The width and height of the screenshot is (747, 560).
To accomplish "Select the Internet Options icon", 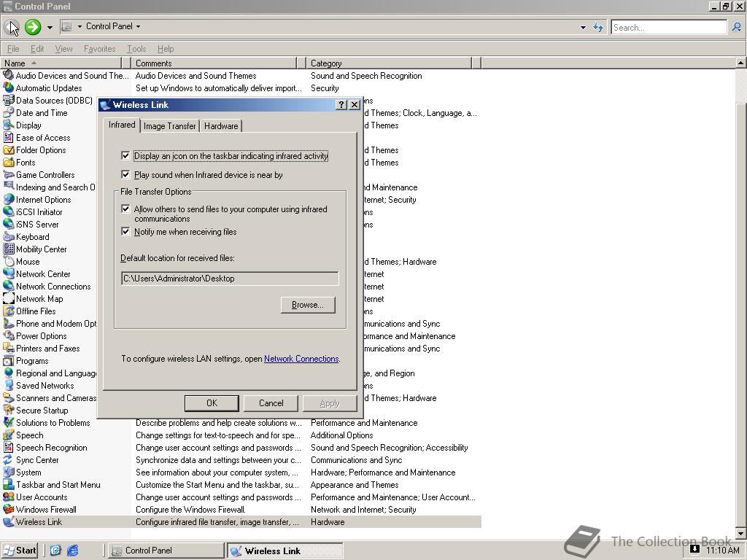I will point(9,199).
